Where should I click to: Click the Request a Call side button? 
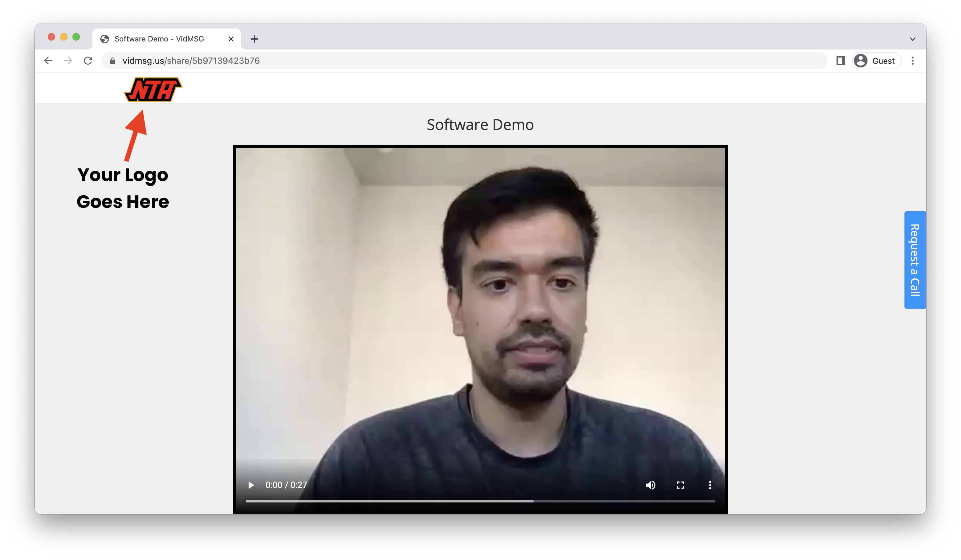915,260
